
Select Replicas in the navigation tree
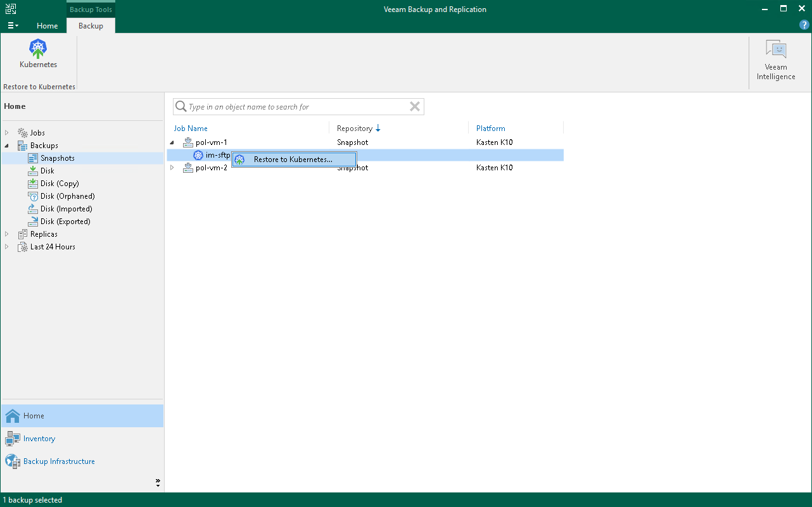coord(44,234)
